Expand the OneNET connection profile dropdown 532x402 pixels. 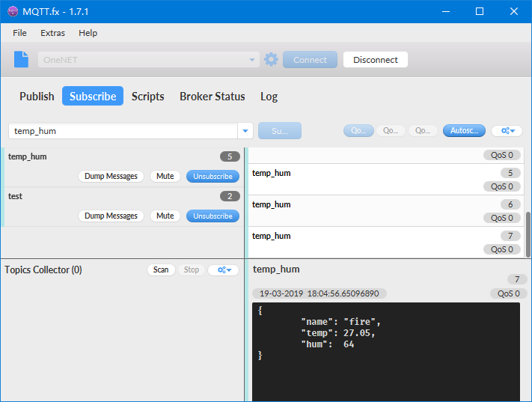(251, 60)
